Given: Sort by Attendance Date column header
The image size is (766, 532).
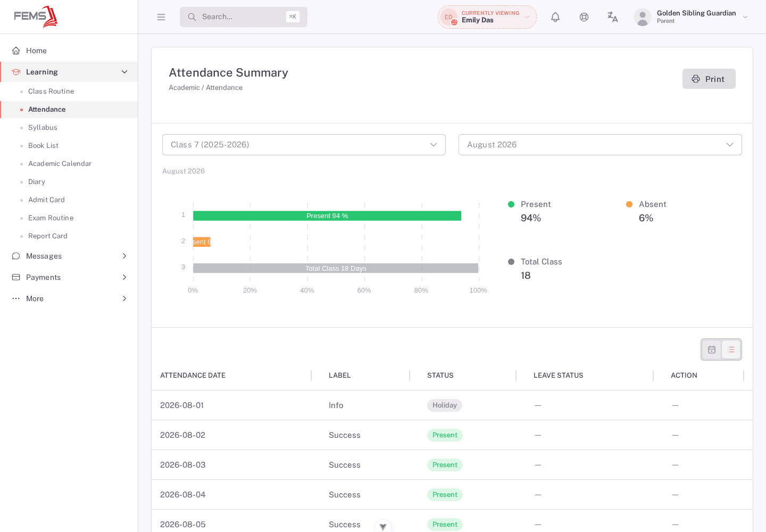Looking at the screenshot, I should click(193, 376).
